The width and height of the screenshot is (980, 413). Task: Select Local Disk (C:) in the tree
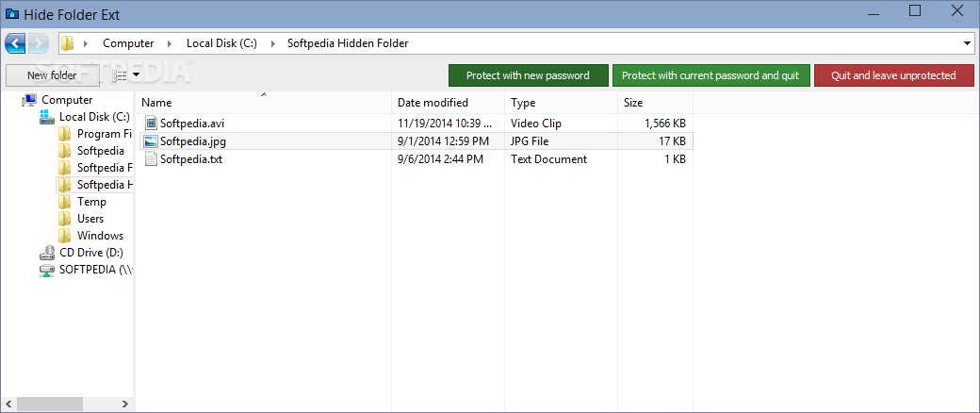(x=94, y=116)
